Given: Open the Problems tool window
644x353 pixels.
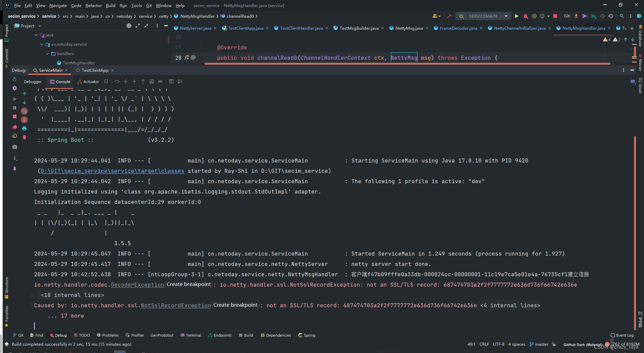Looking at the screenshot, I should (x=108, y=335).
